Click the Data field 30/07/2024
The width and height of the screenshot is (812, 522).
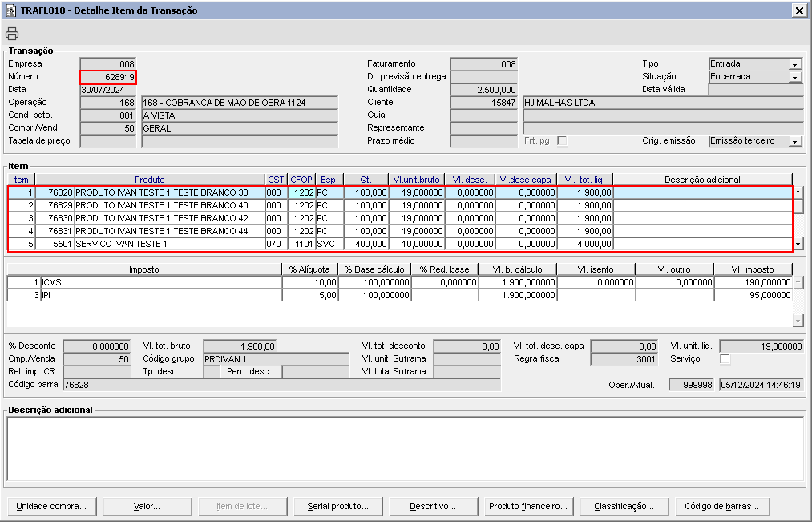click(x=108, y=90)
